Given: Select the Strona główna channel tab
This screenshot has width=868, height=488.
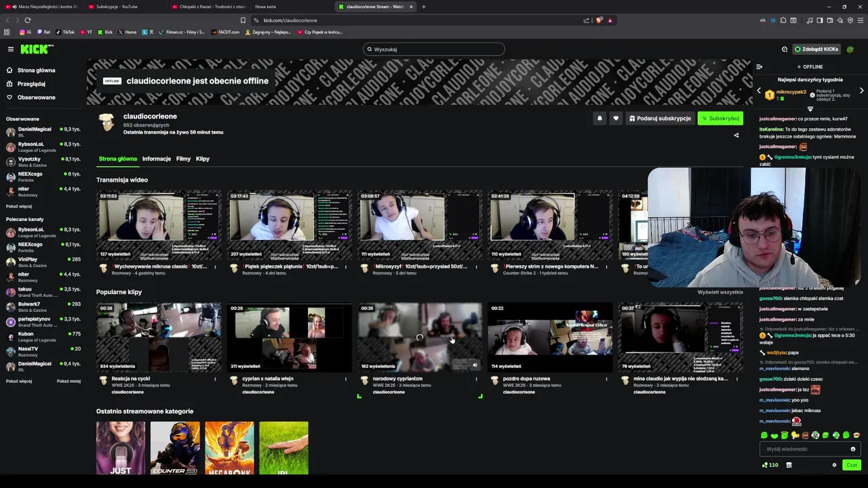Looking at the screenshot, I should (x=118, y=159).
